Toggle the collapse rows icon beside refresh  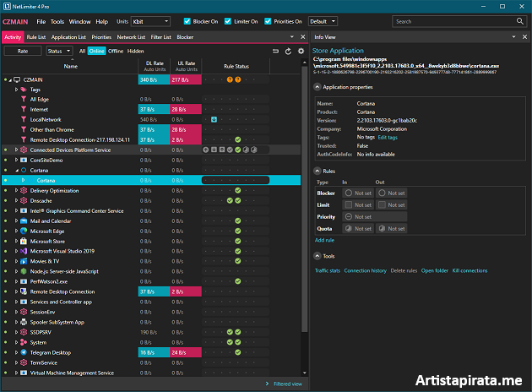coord(275,52)
